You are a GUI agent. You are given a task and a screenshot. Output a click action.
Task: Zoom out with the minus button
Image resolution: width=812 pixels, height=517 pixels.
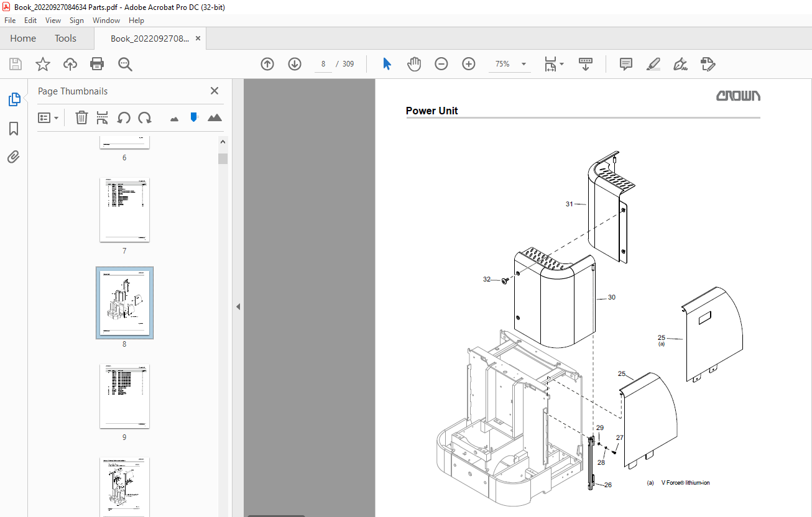pyautogui.click(x=441, y=64)
